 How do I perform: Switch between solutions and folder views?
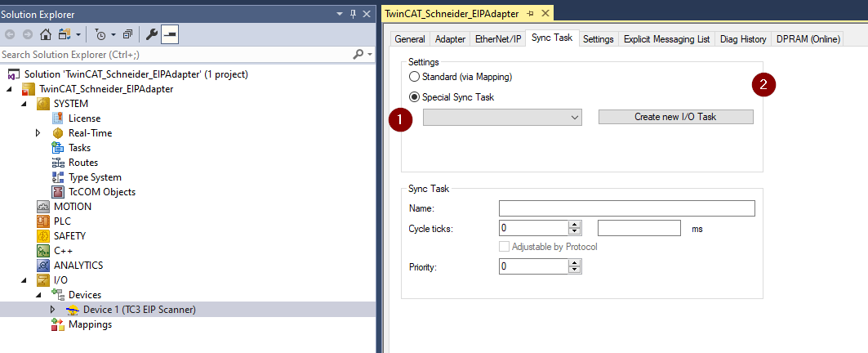point(64,34)
